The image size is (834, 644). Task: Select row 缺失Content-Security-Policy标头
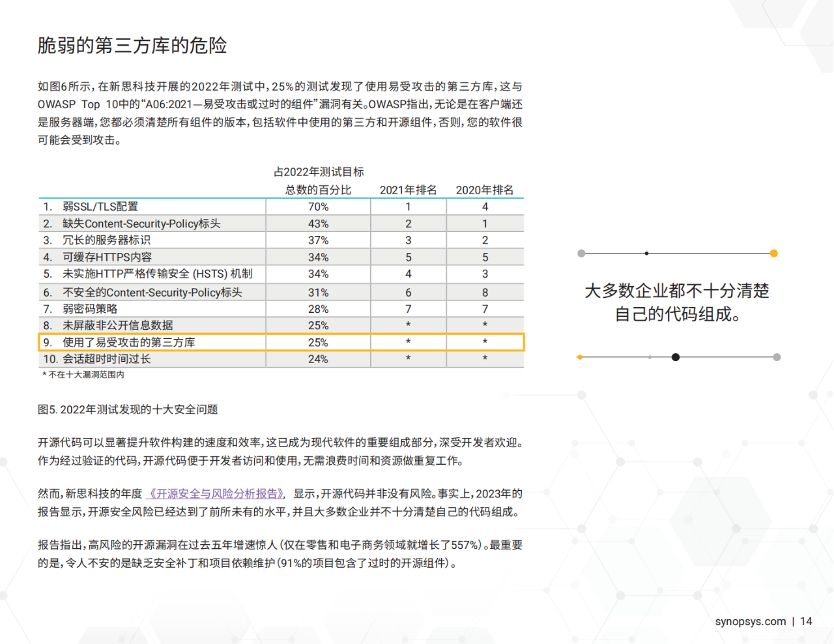pos(281,224)
